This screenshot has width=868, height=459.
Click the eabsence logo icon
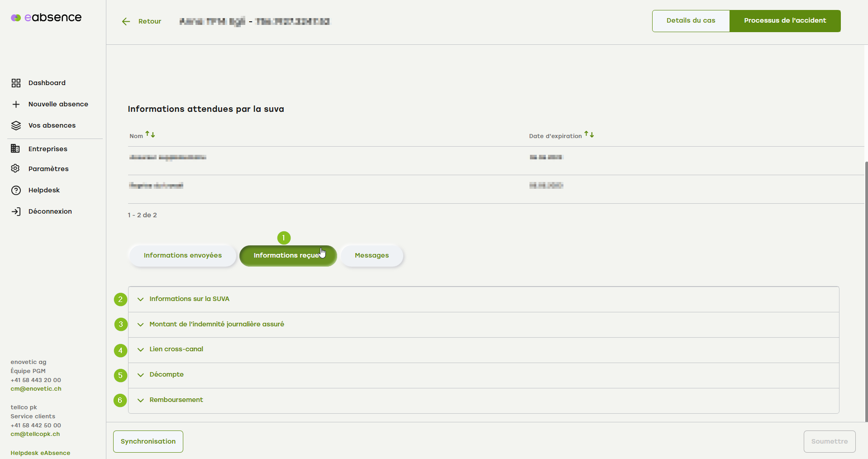pos(16,18)
